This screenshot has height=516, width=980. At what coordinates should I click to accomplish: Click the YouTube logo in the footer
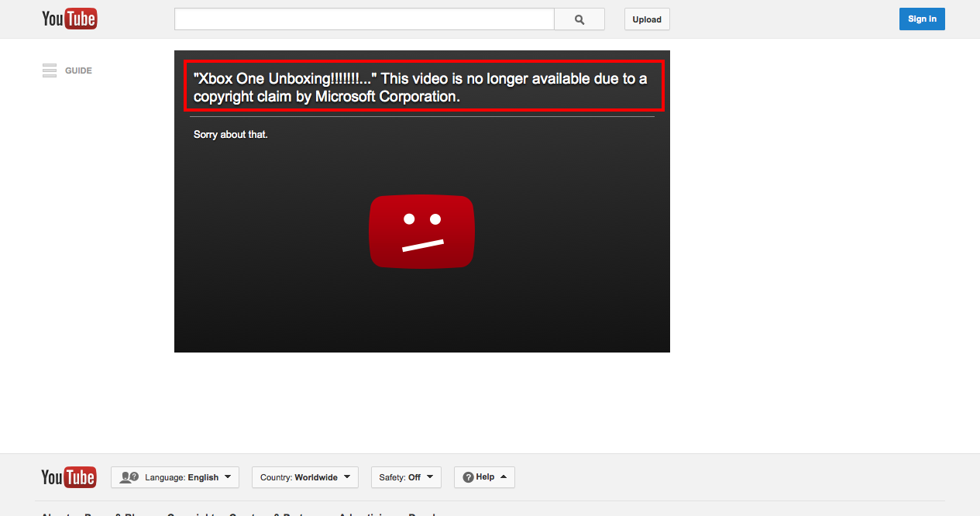pyautogui.click(x=69, y=477)
